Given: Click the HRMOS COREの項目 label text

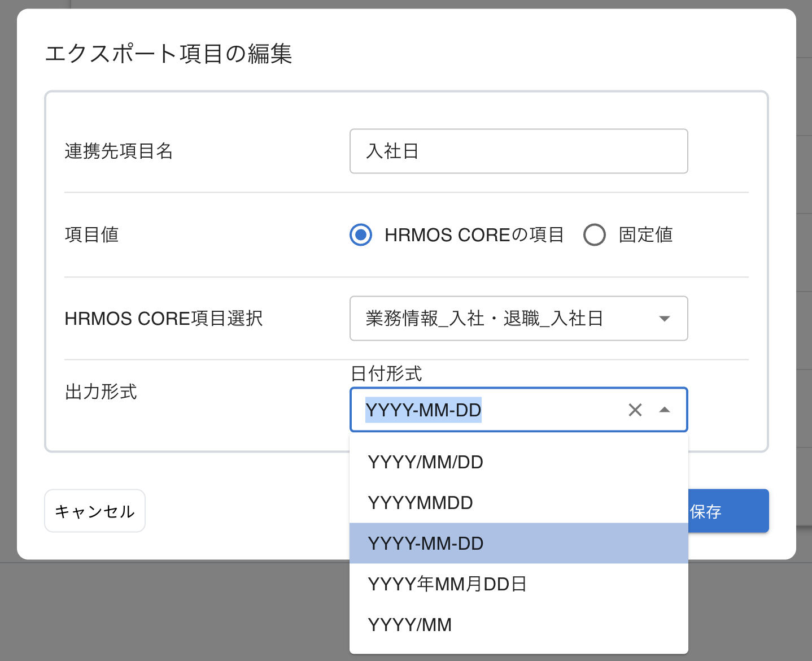Looking at the screenshot, I should pyautogui.click(x=474, y=235).
